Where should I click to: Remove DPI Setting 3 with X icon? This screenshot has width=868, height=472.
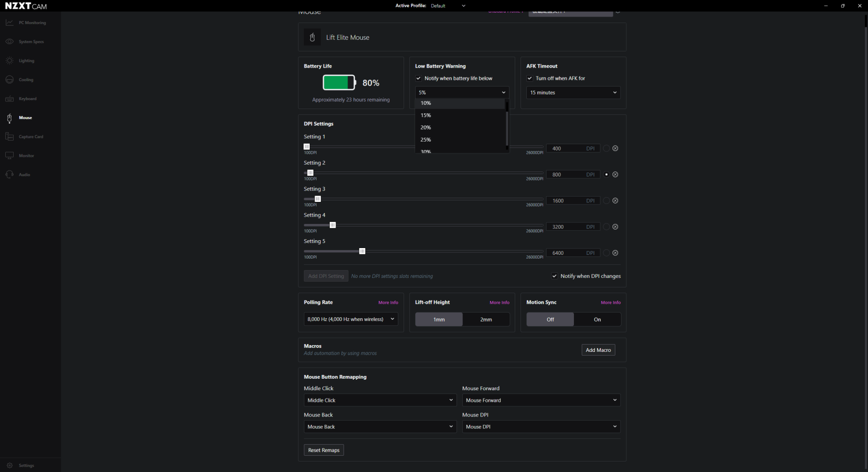pos(615,201)
